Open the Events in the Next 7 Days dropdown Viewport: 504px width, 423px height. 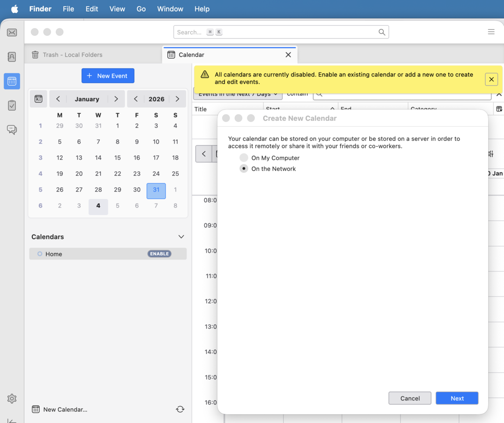click(238, 95)
